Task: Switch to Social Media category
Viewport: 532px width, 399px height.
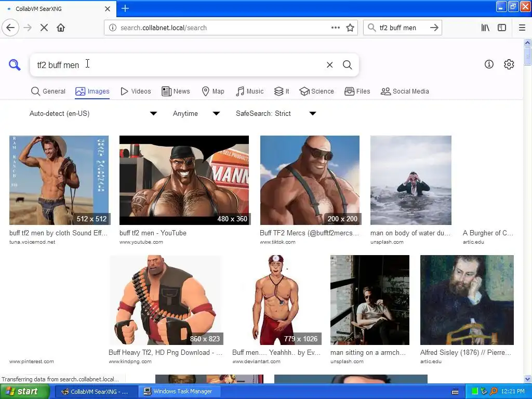Action: tap(405, 91)
